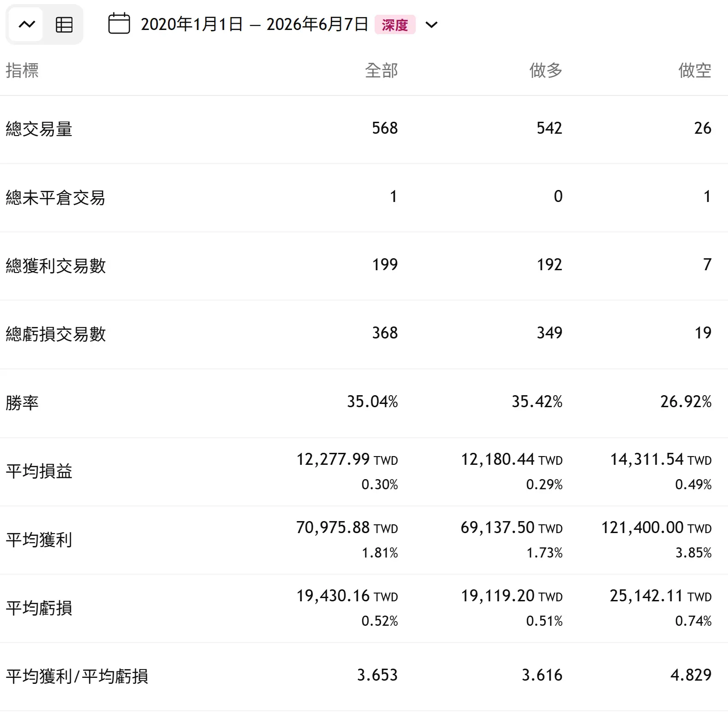The height and width of the screenshot is (712, 728).
Task: Select long ratio value 3.616
Action: [x=542, y=675]
